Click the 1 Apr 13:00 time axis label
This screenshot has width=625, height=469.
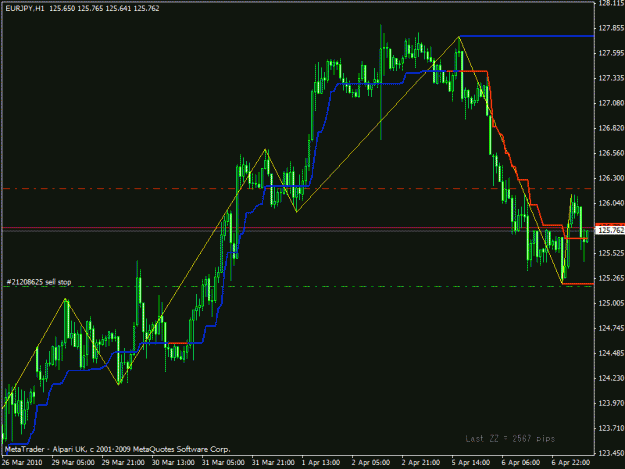click(321, 463)
